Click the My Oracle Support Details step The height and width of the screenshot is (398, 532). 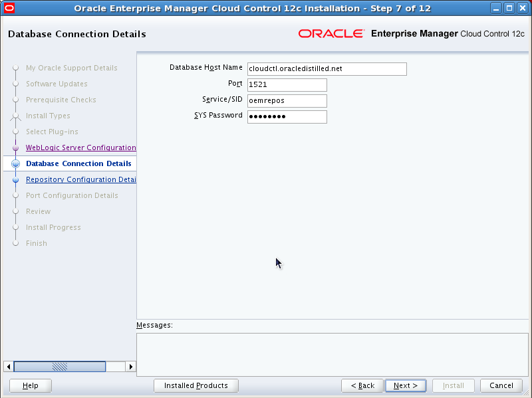[x=72, y=68]
